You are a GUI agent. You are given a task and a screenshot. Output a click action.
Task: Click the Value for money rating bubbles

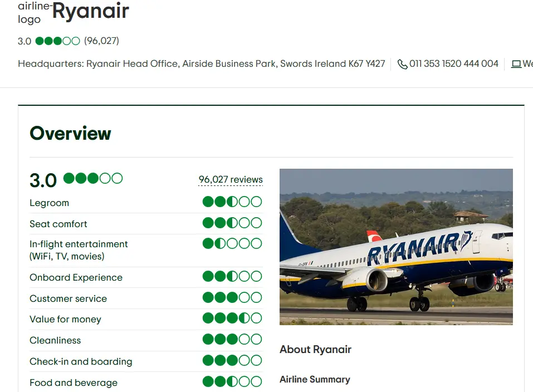(232, 318)
